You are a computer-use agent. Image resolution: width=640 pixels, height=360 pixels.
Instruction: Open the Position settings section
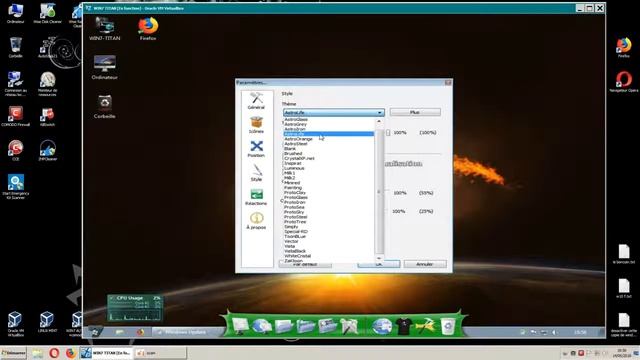256,149
